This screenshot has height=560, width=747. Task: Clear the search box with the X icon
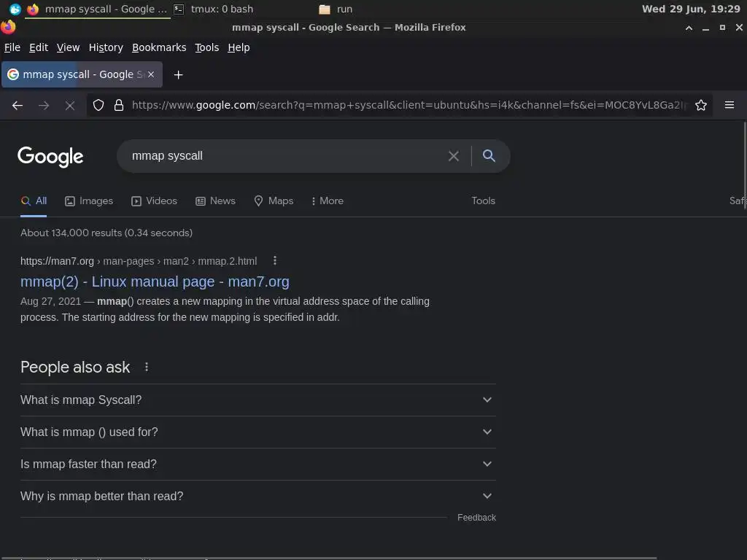click(x=454, y=156)
